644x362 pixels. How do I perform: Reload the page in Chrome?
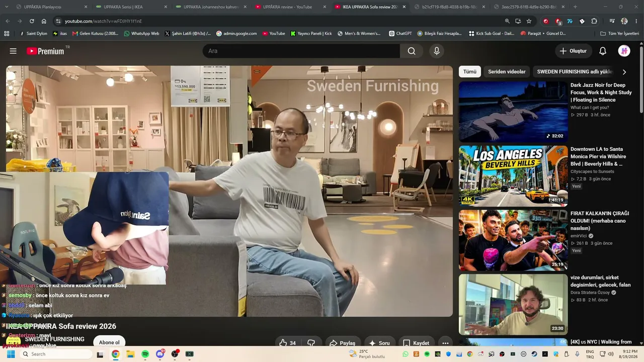32,21
